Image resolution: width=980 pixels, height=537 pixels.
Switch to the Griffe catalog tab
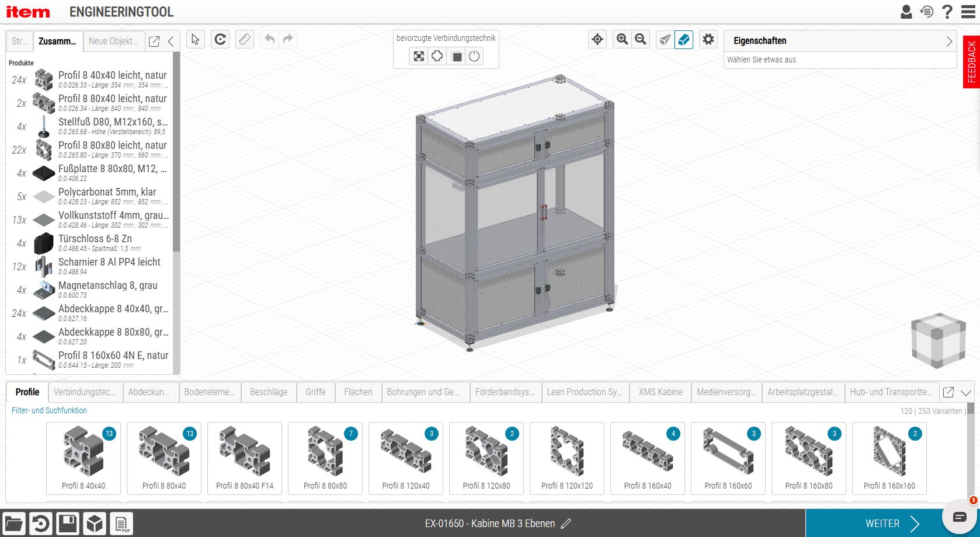pyautogui.click(x=315, y=392)
